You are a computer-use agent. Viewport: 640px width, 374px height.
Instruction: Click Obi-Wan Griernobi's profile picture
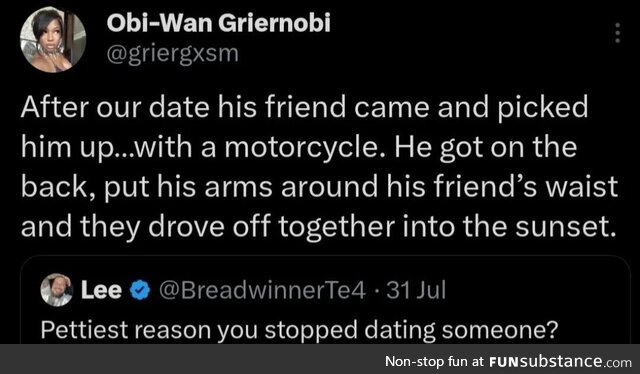click(x=53, y=40)
